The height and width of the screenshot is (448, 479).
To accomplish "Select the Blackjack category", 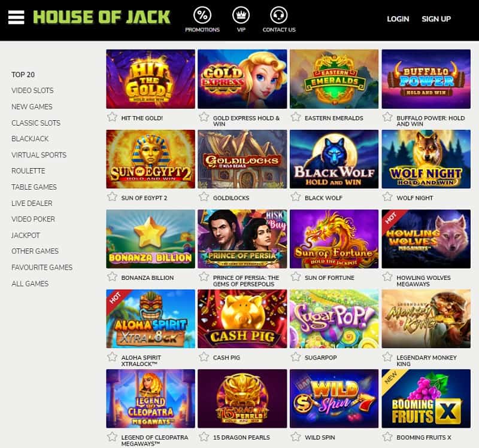I will point(30,139).
